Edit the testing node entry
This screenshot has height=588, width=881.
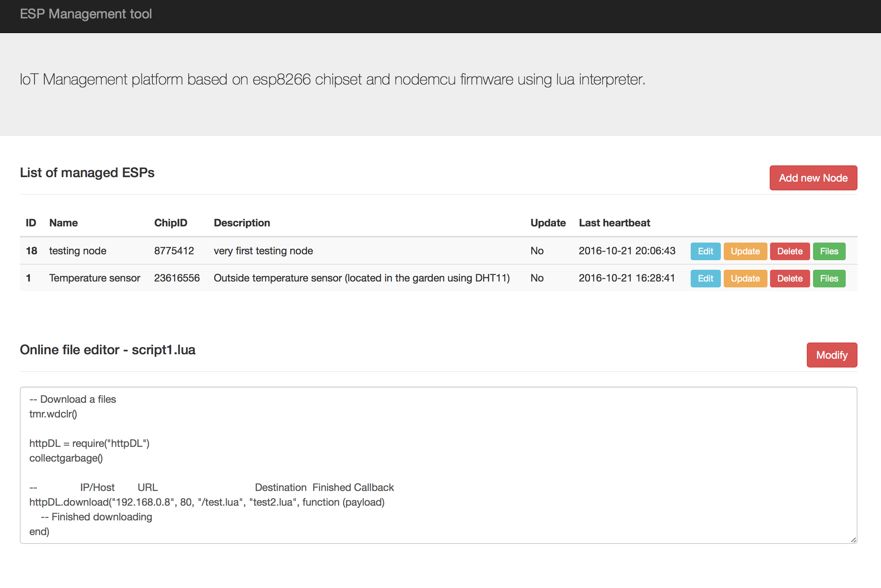(705, 251)
